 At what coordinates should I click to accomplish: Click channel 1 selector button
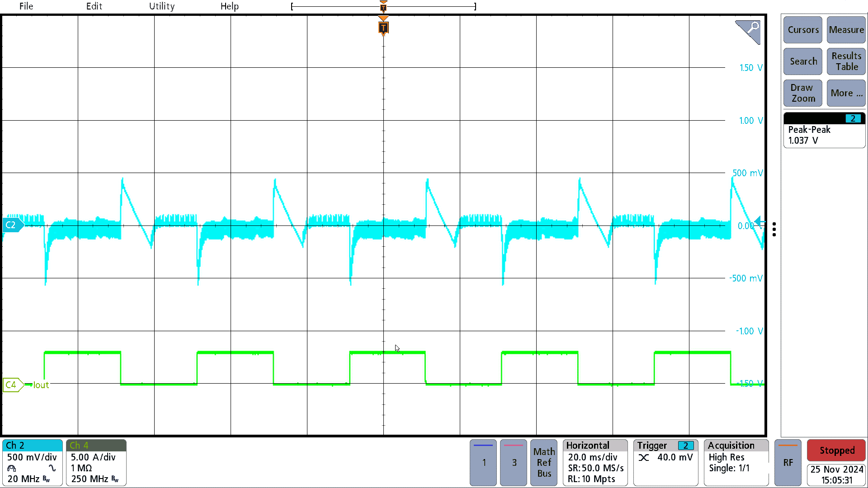click(x=483, y=462)
